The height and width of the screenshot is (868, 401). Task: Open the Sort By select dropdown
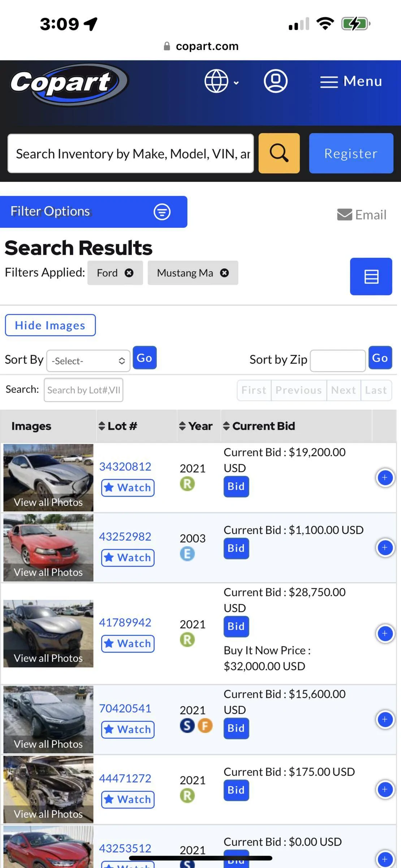pyautogui.click(x=88, y=361)
